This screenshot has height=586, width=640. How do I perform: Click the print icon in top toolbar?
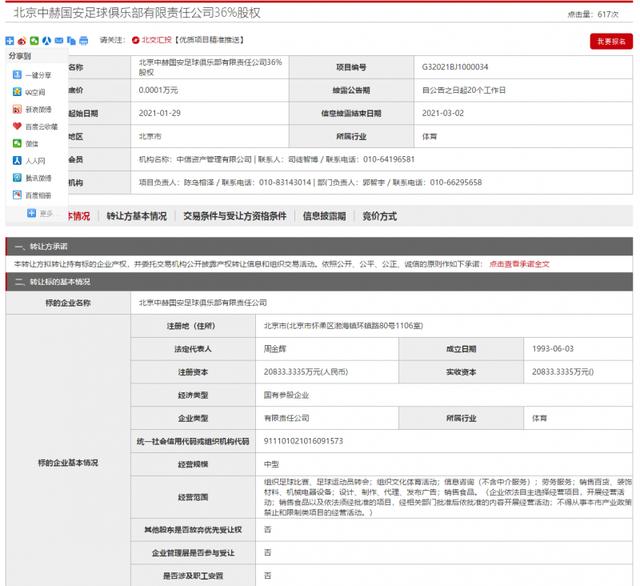click(x=84, y=40)
